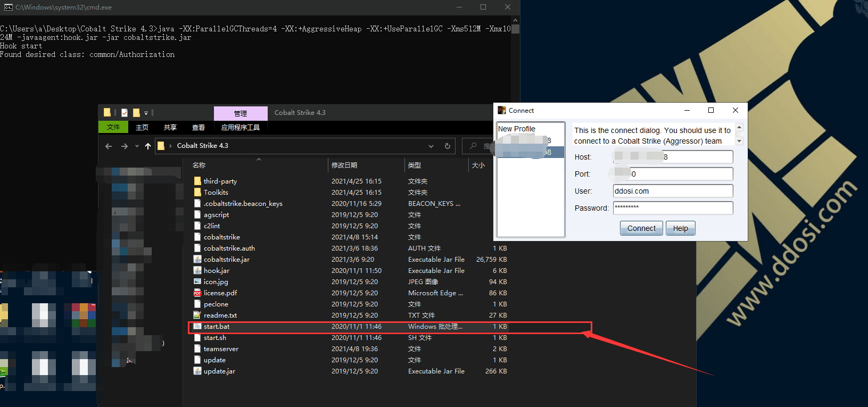Click the hook.jar file name
The width and height of the screenshot is (868, 407).
coord(217,271)
